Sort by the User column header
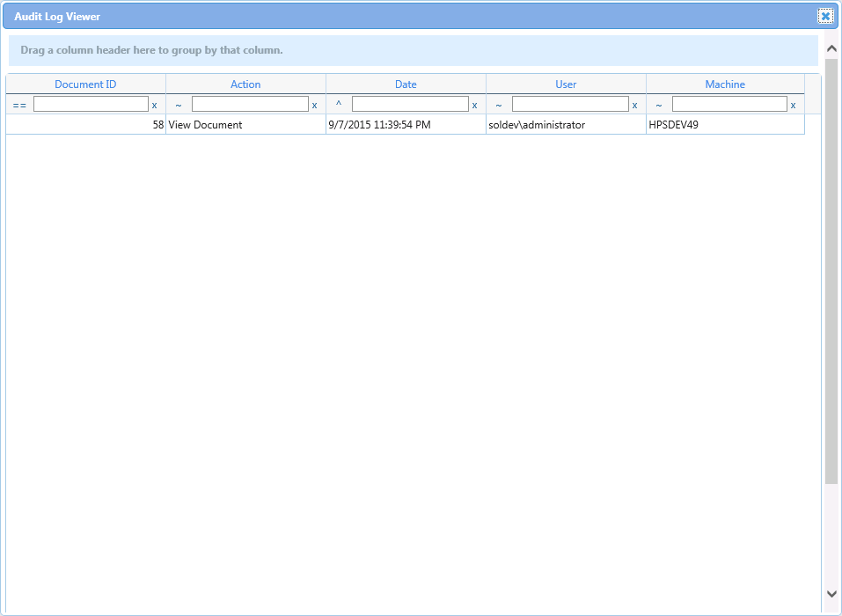The image size is (842, 616). point(566,84)
